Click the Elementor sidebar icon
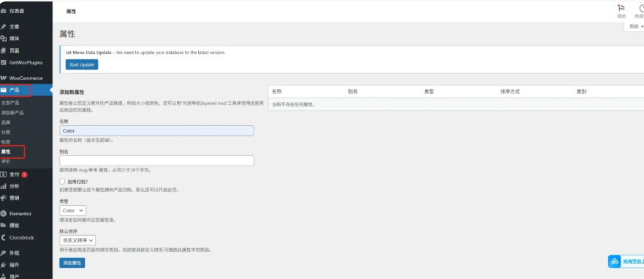The image size is (644, 279). click(3, 214)
